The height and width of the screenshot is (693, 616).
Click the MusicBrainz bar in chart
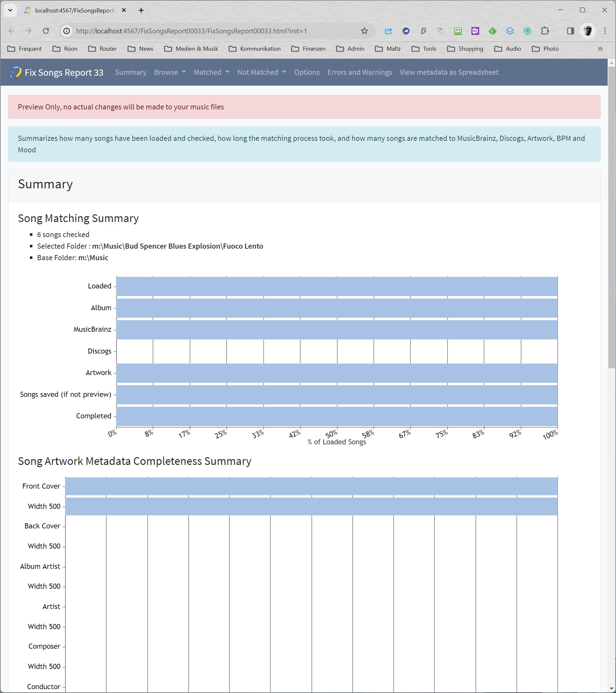(337, 329)
